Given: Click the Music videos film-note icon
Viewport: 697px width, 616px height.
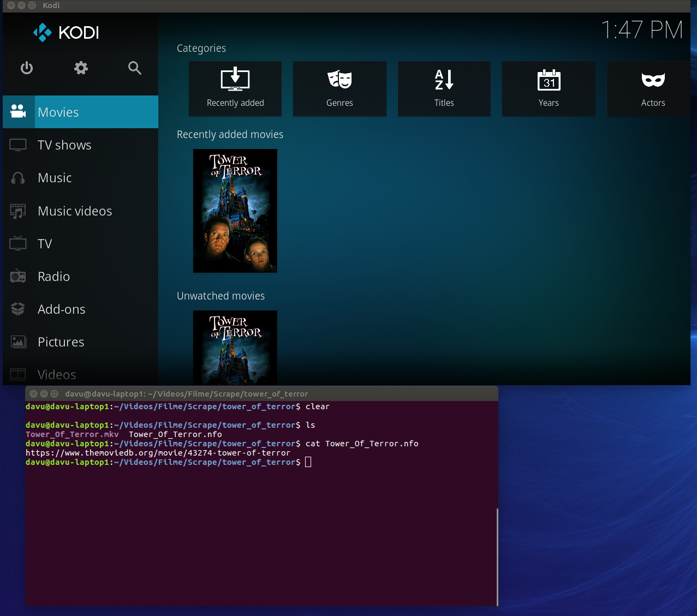Looking at the screenshot, I should pos(18,211).
